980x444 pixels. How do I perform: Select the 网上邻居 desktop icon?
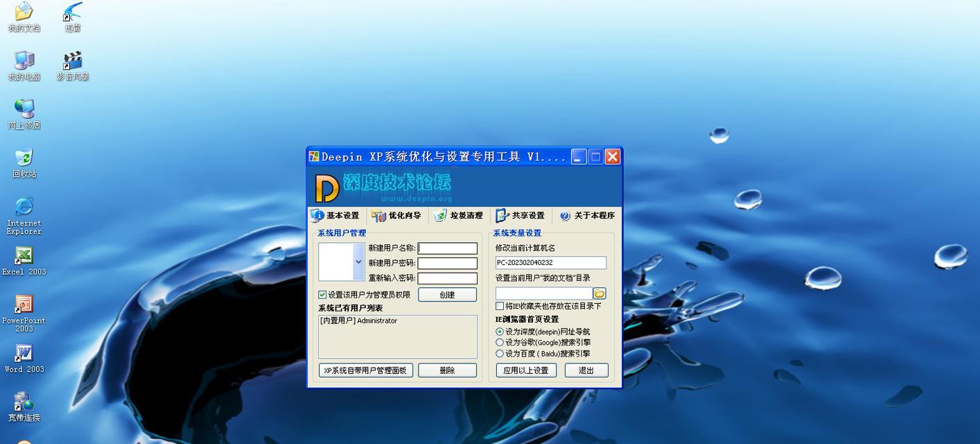pos(24,114)
